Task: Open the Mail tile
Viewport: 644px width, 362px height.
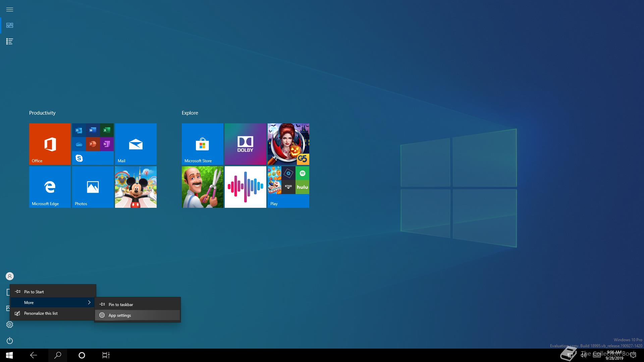Action: (x=136, y=144)
